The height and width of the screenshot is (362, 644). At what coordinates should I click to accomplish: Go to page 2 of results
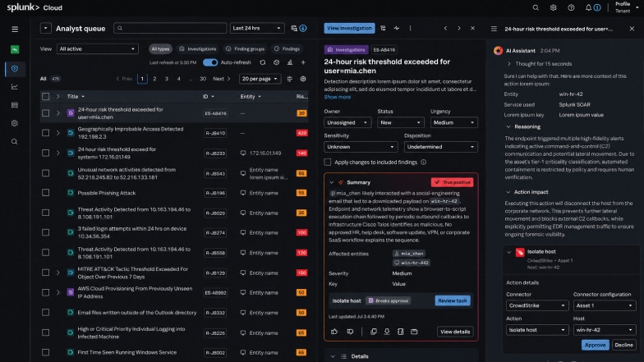pyautogui.click(x=154, y=79)
